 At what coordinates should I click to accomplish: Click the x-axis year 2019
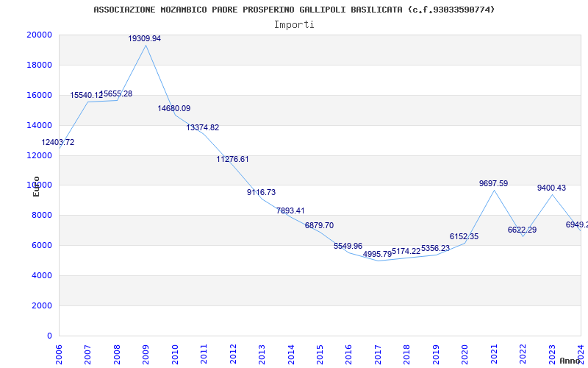tap(436, 355)
